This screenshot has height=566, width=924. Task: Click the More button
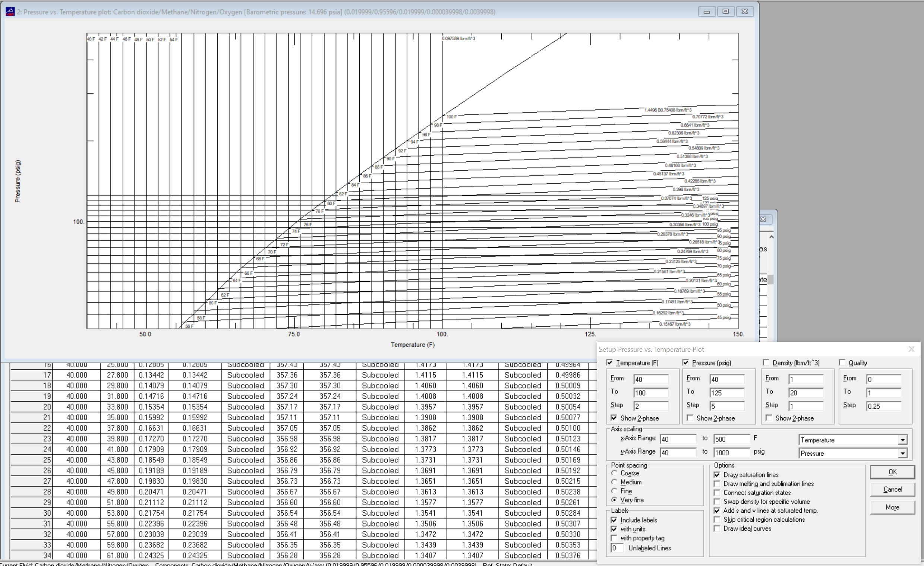tap(892, 507)
